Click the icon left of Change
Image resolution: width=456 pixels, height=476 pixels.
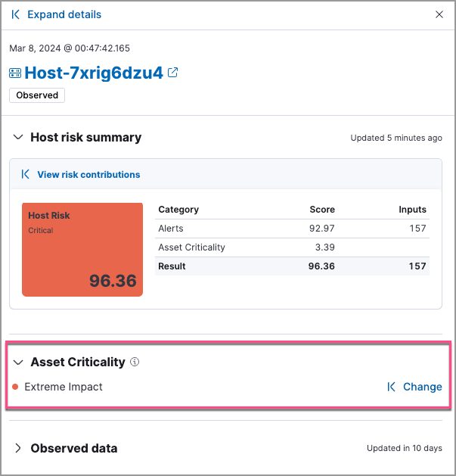pyautogui.click(x=391, y=387)
